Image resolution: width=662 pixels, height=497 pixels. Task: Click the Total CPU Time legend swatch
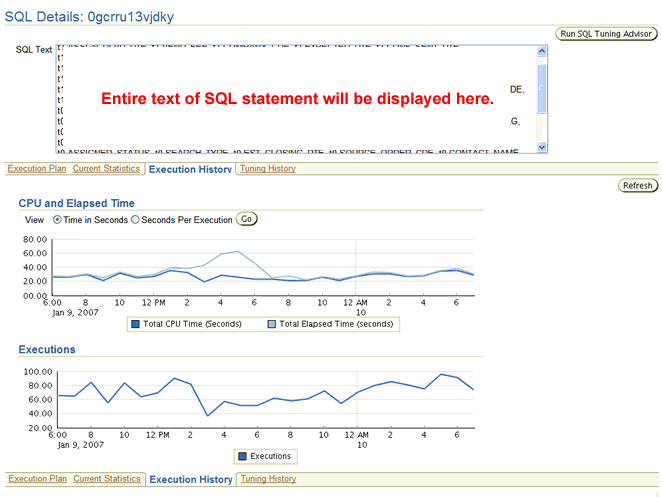[x=134, y=324]
